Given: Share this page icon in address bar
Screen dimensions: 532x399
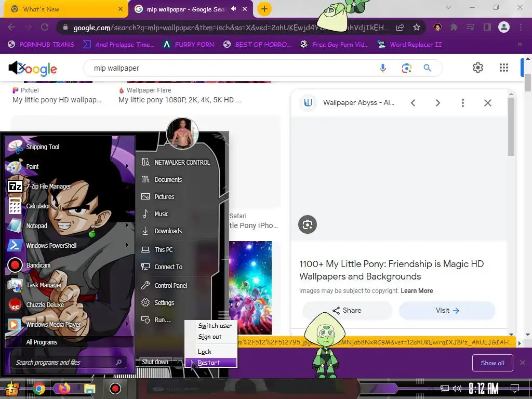Looking at the screenshot, I should 400,27.
